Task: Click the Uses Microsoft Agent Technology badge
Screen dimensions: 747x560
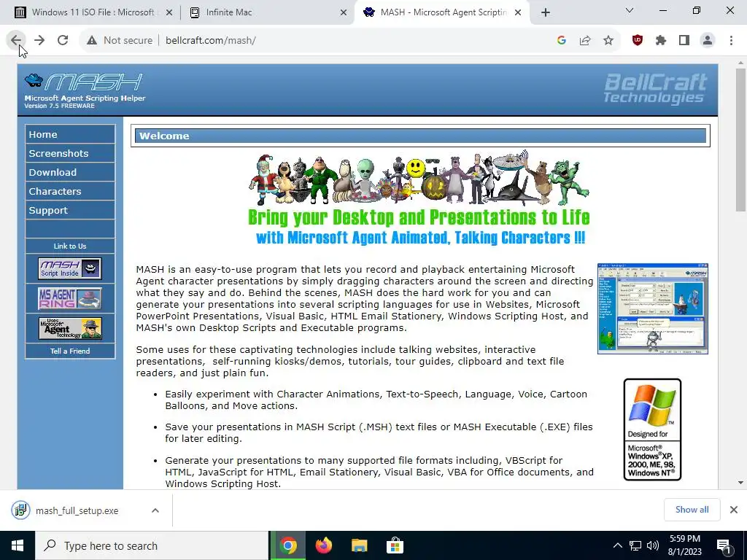Action: (x=70, y=329)
